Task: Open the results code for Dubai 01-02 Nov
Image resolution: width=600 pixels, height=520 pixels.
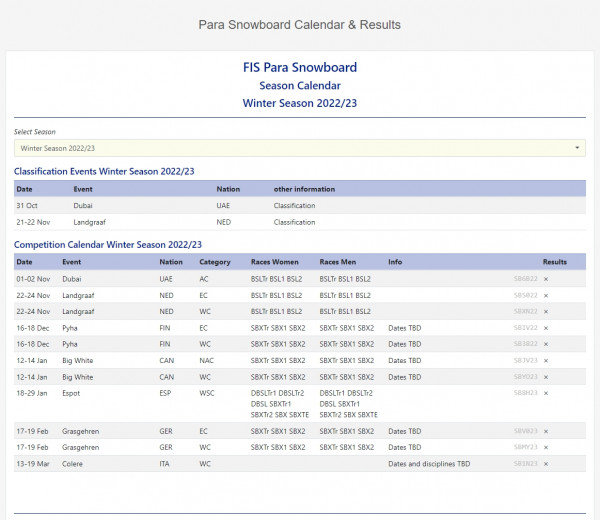Action: pyautogui.click(x=525, y=279)
